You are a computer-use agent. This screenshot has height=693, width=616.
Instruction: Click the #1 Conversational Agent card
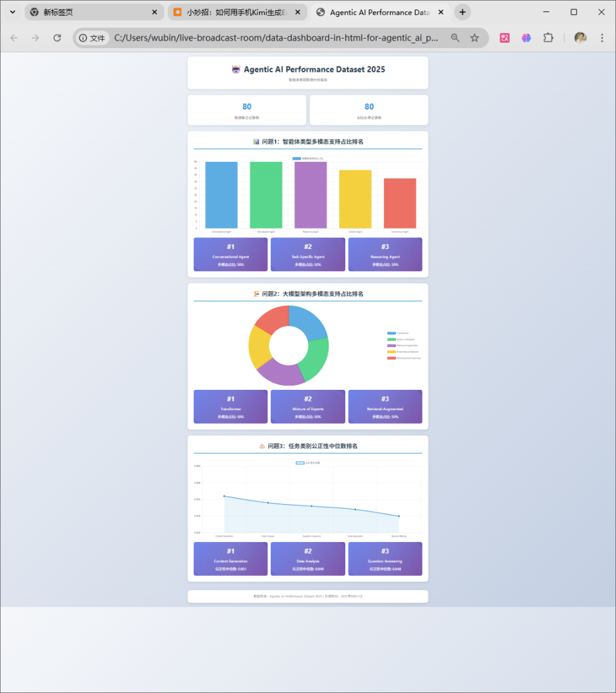click(x=231, y=254)
